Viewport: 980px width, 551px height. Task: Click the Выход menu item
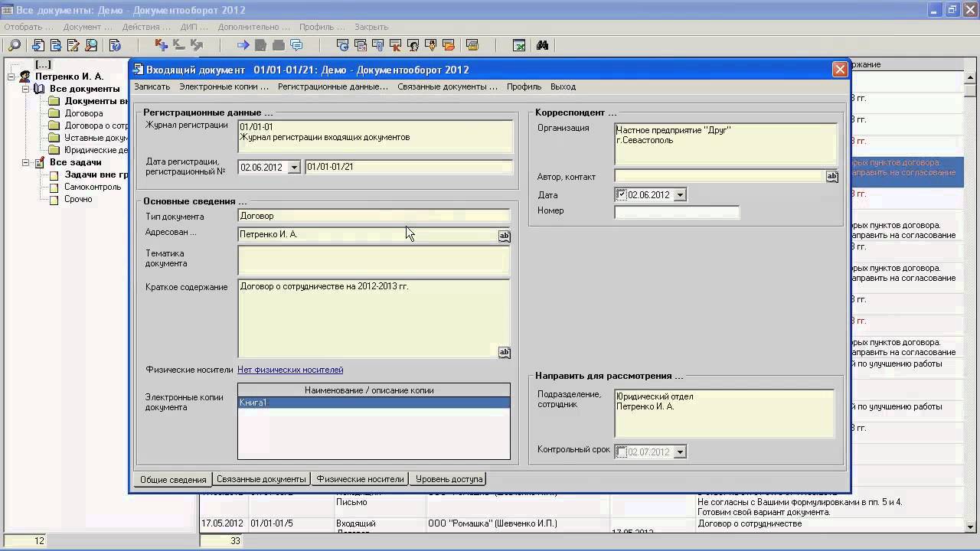[563, 86]
